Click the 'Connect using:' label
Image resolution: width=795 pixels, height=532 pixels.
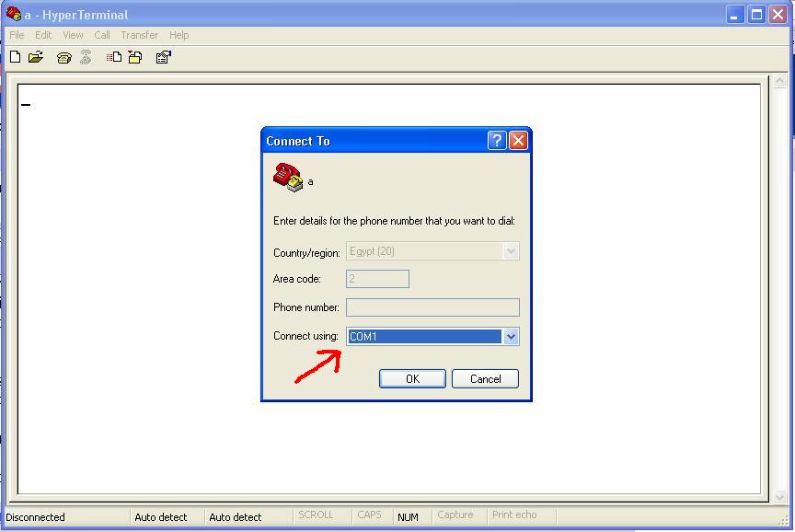pos(305,336)
